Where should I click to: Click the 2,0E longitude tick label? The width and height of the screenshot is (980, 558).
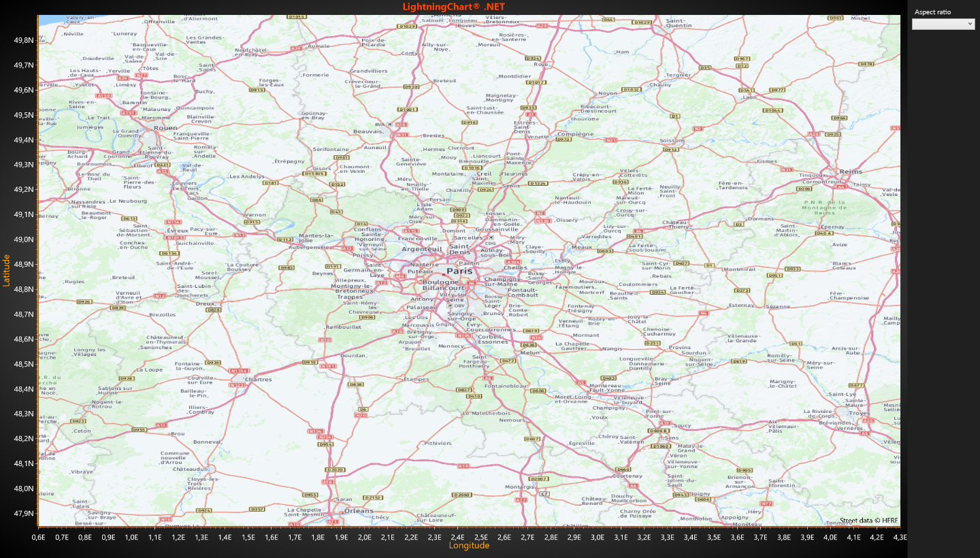(x=365, y=537)
